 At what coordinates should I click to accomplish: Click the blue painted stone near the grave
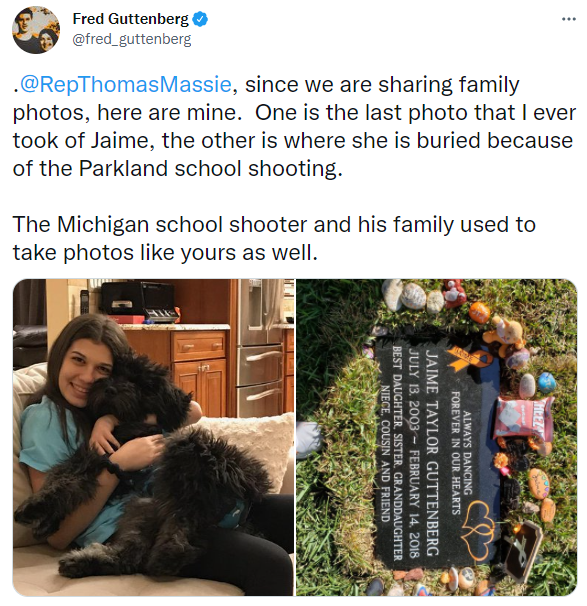pyautogui.click(x=546, y=383)
